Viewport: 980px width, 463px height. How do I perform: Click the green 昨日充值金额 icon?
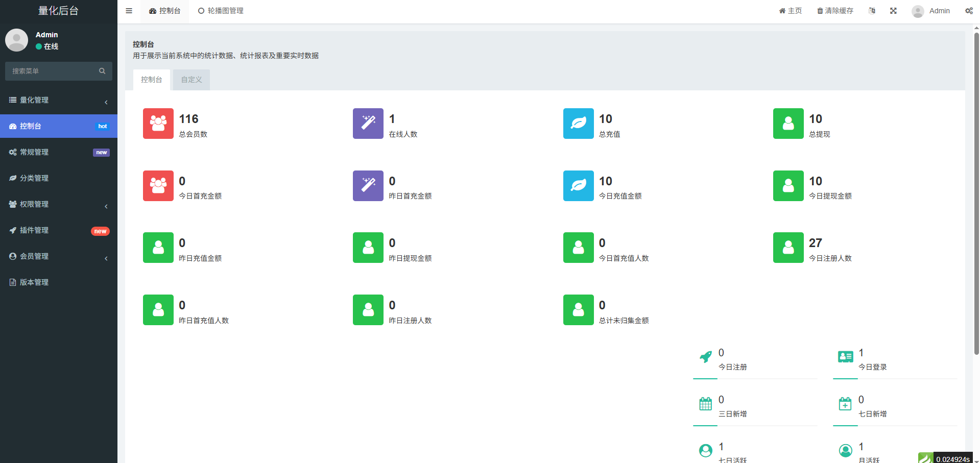[x=158, y=248]
